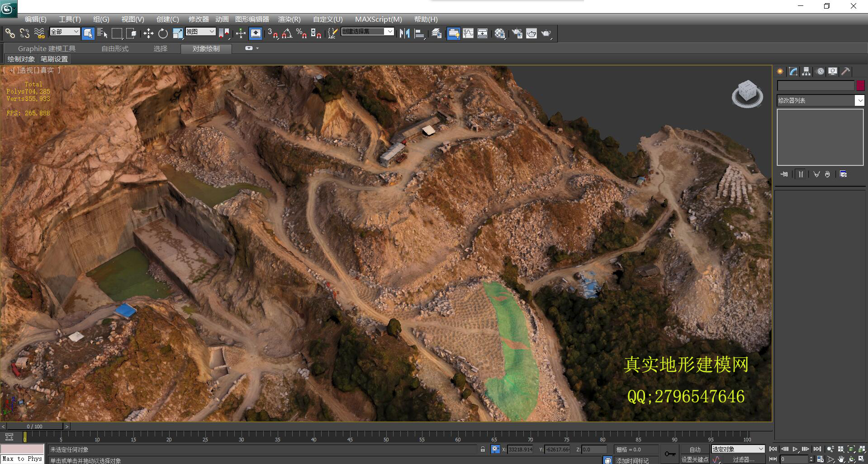Click the Mirror tool icon
868x464 pixels.
coord(404,33)
